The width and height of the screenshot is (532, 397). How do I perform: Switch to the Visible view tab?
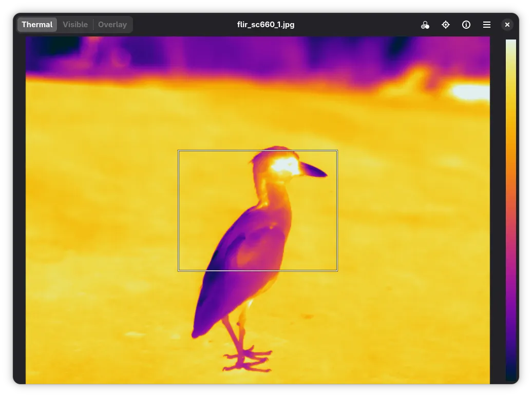pyautogui.click(x=75, y=25)
